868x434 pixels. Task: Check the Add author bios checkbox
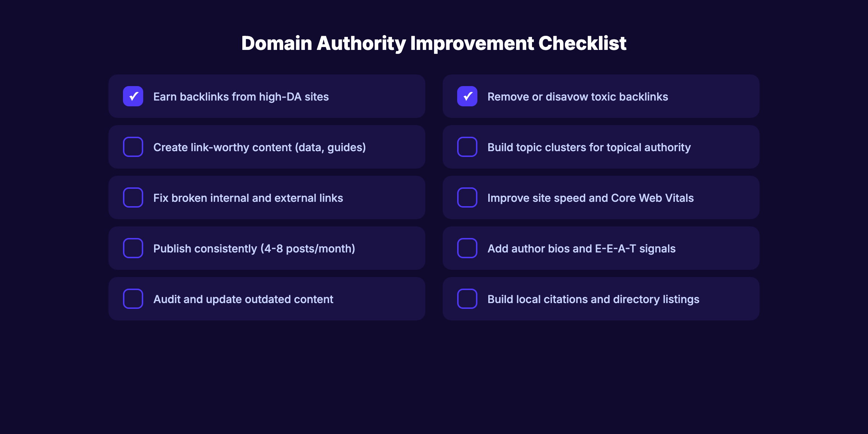pyautogui.click(x=467, y=248)
